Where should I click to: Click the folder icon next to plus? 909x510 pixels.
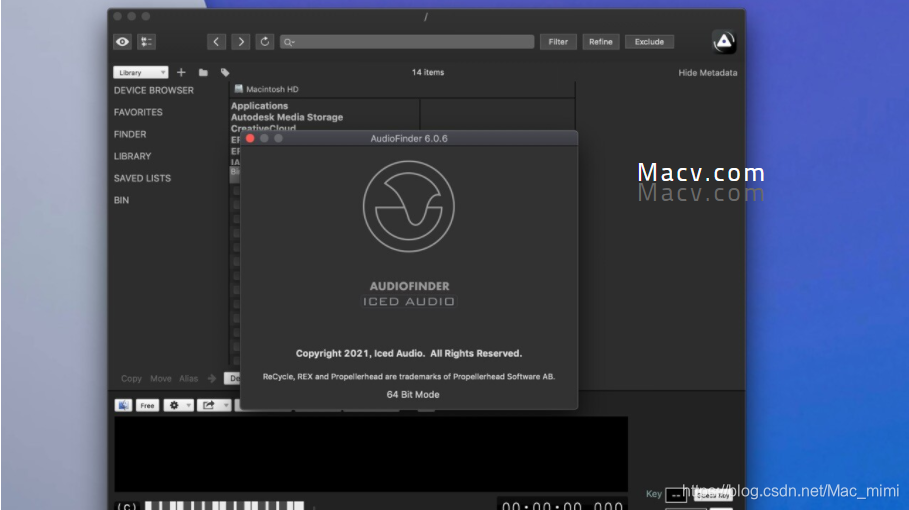coord(203,72)
